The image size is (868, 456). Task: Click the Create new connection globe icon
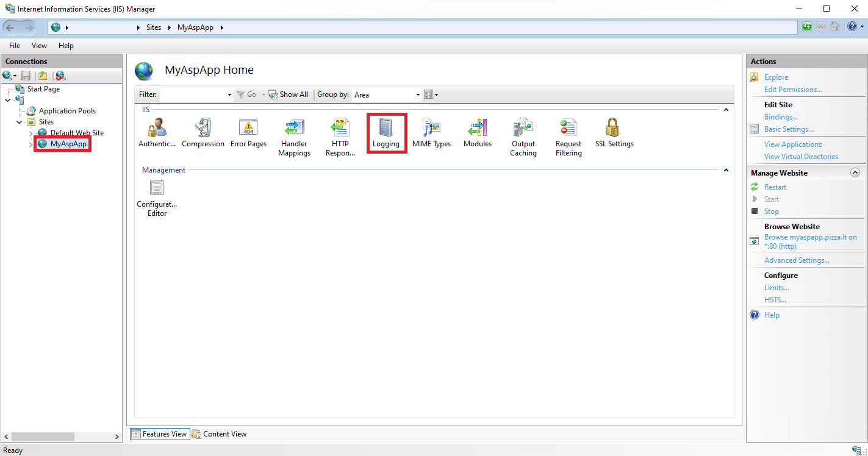8,76
